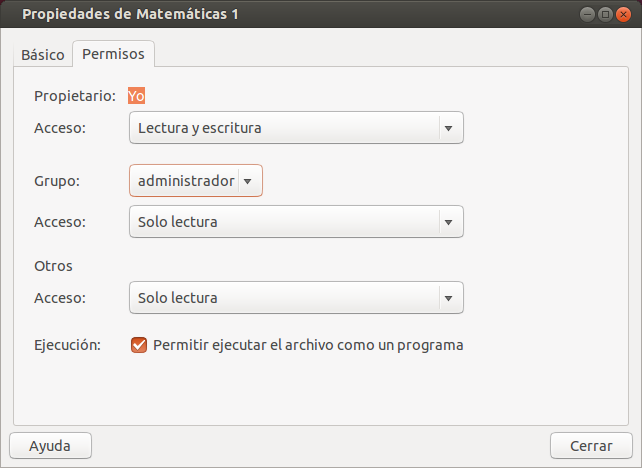Switch to the Básico tab
Viewport: 642px width, 468px height.
tap(43, 54)
